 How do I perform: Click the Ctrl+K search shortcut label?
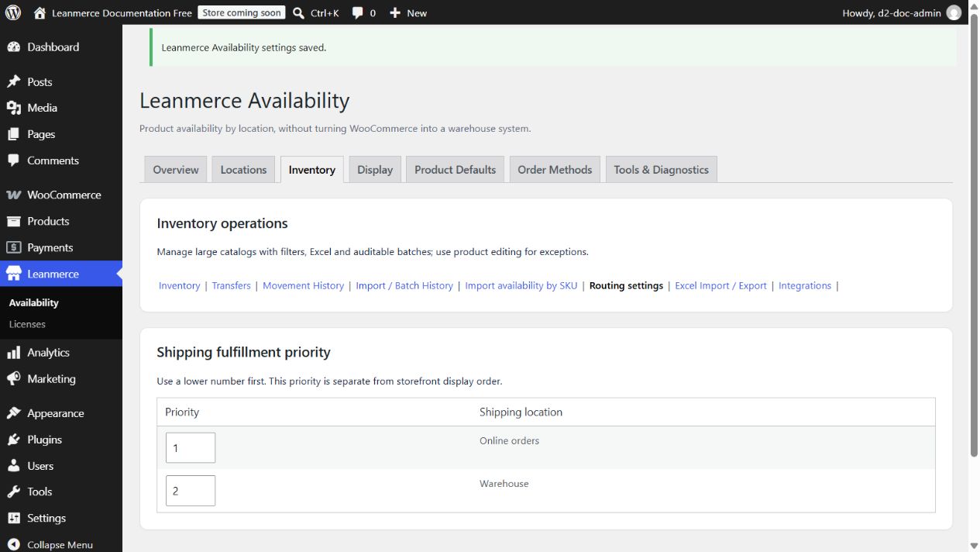(325, 12)
